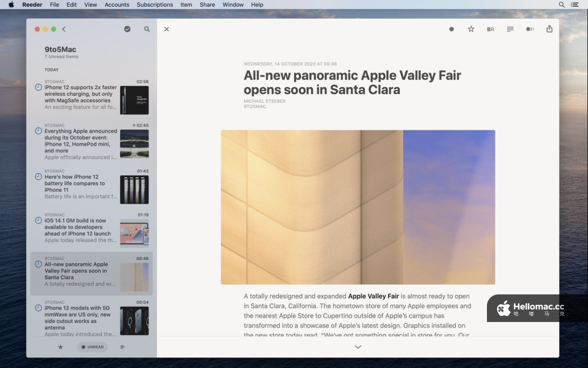
Task: Click the 'Apple Valley Fair' bold link
Action: 373,296
